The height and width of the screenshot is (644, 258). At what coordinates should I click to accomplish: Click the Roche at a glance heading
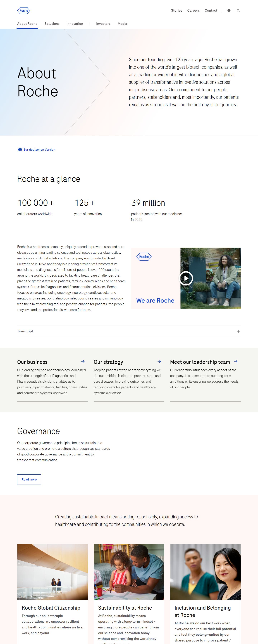pos(49,179)
